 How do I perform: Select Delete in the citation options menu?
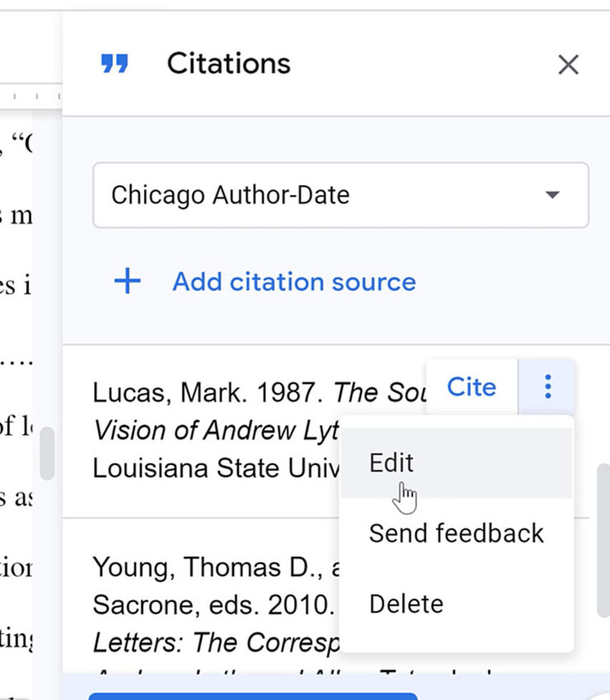(405, 603)
